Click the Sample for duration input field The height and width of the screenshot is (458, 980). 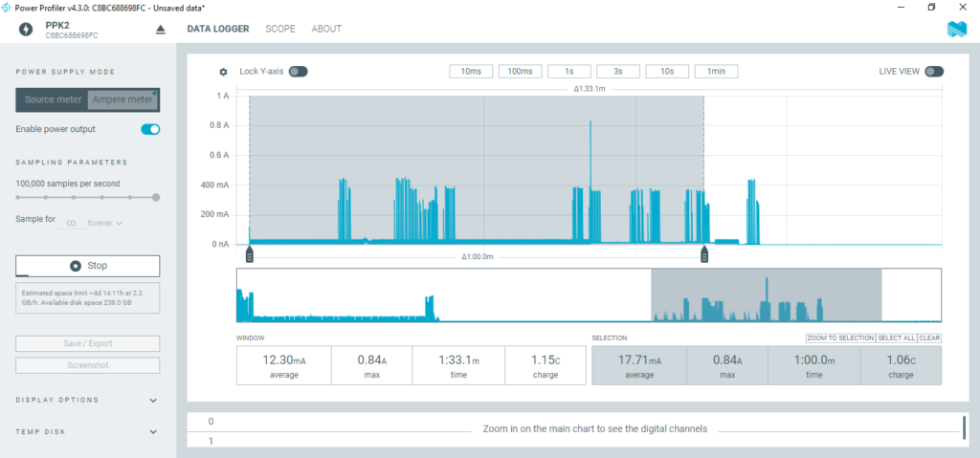[x=71, y=223]
